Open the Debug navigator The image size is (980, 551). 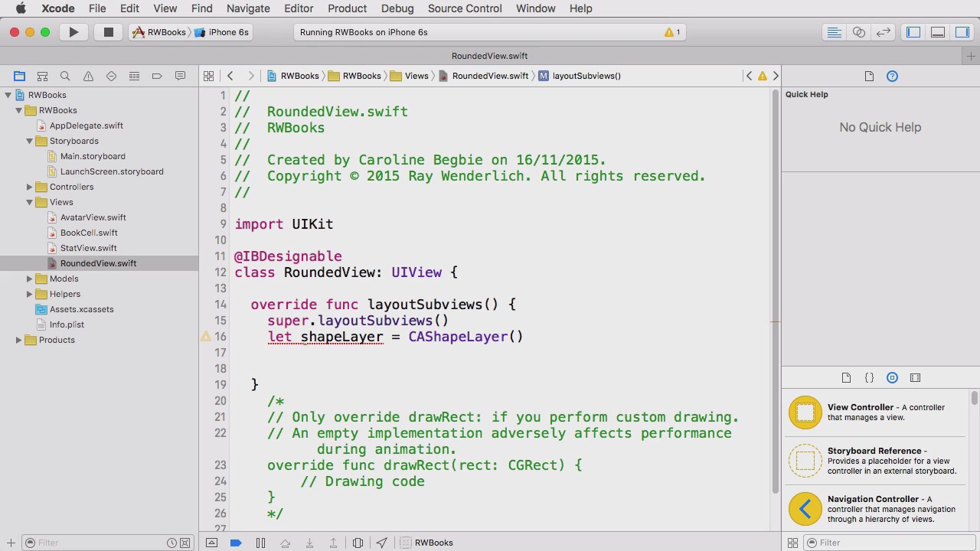134,76
